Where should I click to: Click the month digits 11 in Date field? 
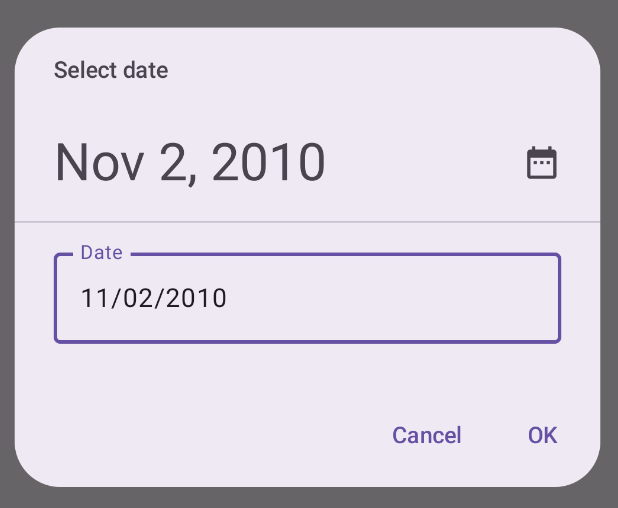pyautogui.click(x=93, y=298)
